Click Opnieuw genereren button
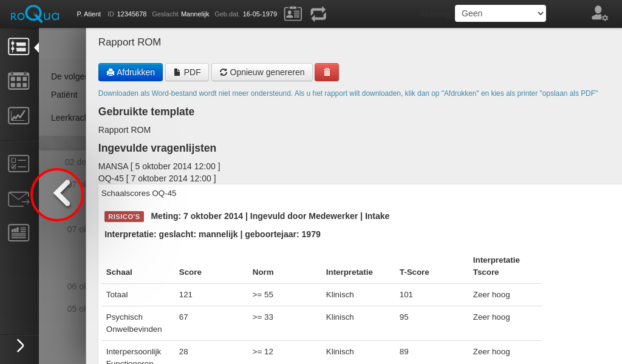This screenshot has height=364, width=622. click(262, 72)
